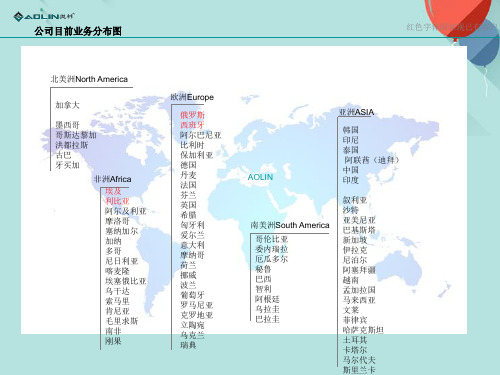Select 南非 in the Africa list

pos(113,331)
